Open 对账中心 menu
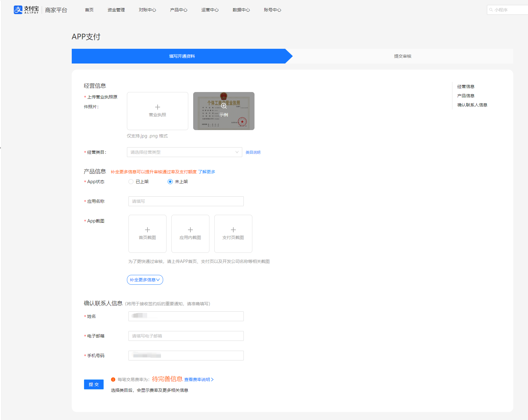528x420 pixels. 147,10
